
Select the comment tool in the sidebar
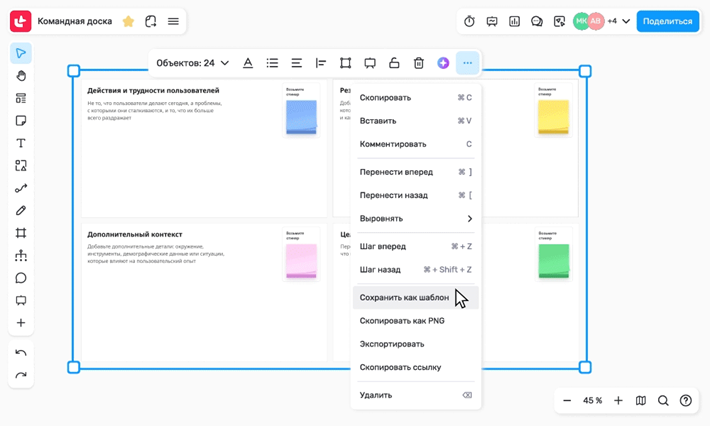tap(21, 278)
